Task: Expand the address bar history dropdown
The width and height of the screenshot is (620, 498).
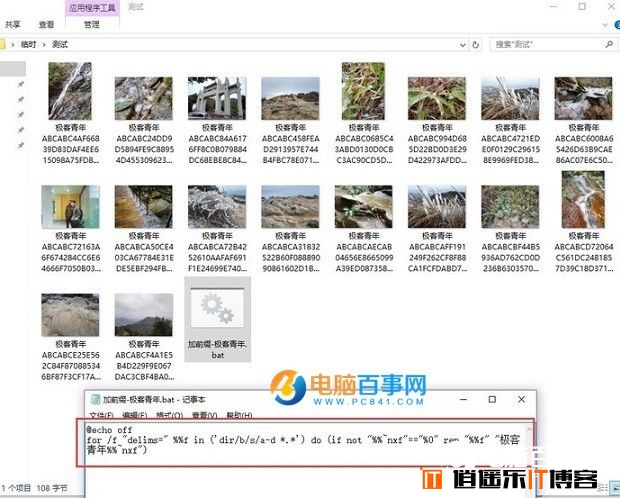Action: [x=462, y=45]
